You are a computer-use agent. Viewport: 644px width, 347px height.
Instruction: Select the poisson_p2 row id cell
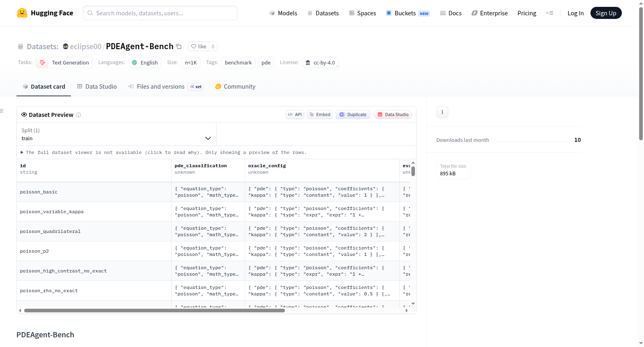tap(94, 251)
